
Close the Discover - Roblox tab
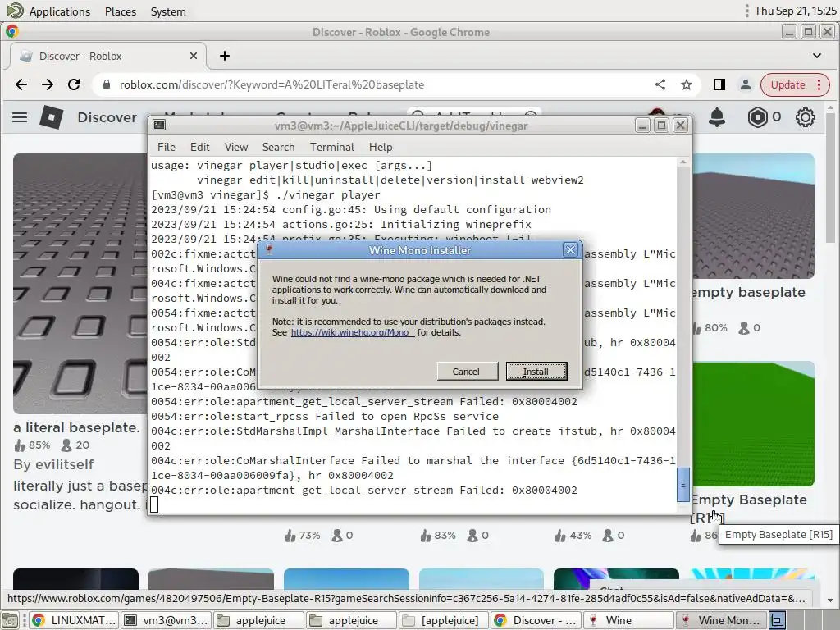pos(194,56)
